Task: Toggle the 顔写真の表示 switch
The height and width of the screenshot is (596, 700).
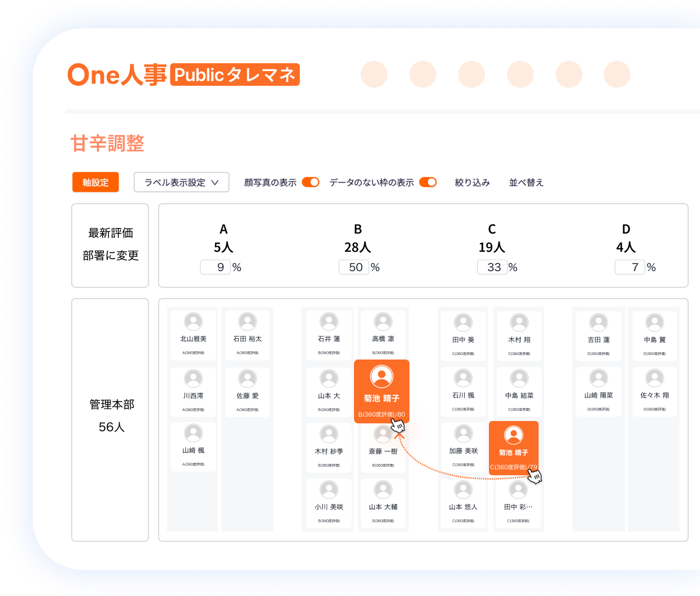Action: [310, 182]
